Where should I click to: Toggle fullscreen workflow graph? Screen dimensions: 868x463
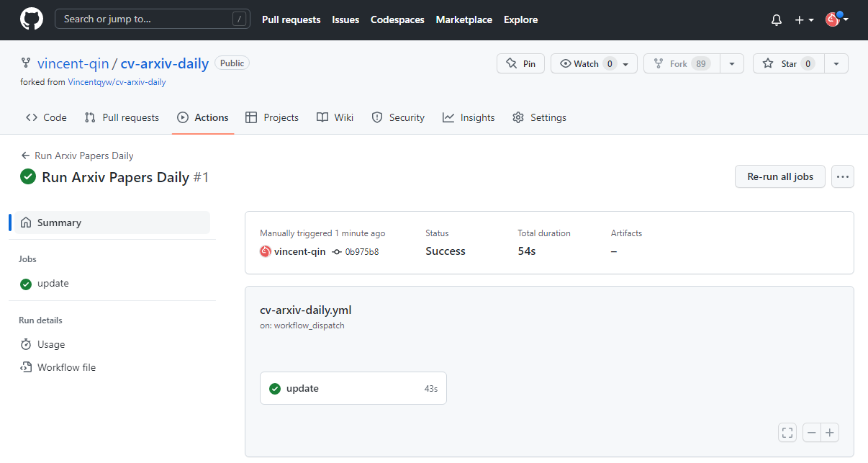click(787, 433)
